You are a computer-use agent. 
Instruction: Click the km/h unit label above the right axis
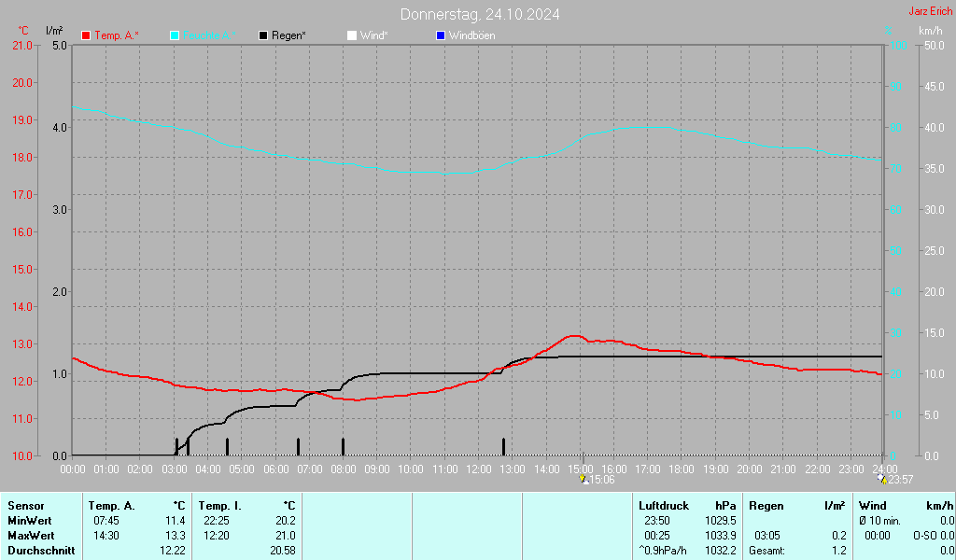[930, 31]
